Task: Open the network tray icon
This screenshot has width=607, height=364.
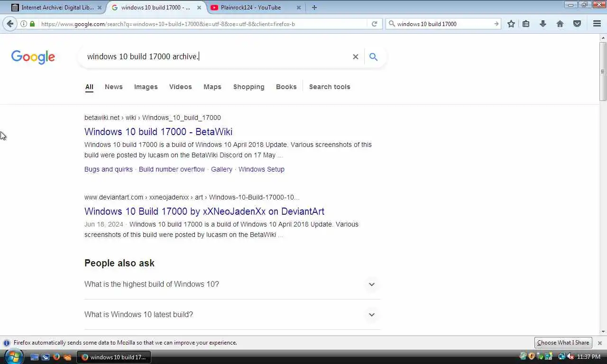Action: coord(562,356)
